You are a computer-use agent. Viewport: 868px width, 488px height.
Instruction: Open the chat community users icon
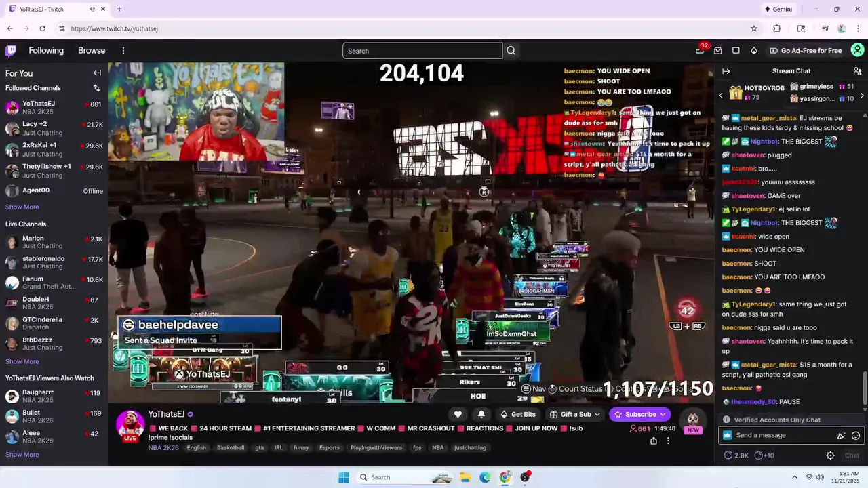857,71
